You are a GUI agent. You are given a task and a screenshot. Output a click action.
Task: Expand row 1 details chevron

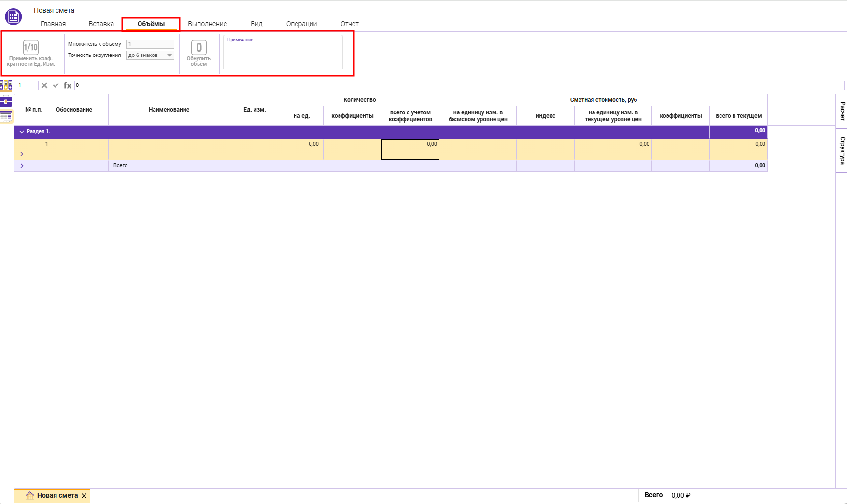pos(22,154)
